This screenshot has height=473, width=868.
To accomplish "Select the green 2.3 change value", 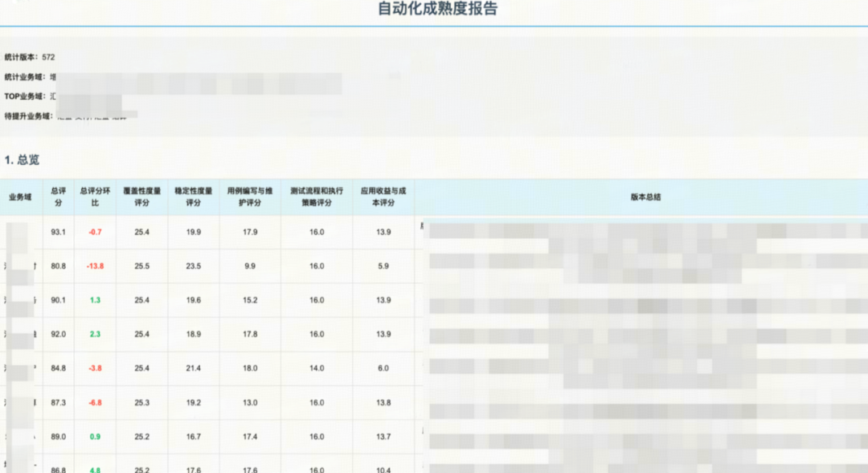I will (95, 335).
